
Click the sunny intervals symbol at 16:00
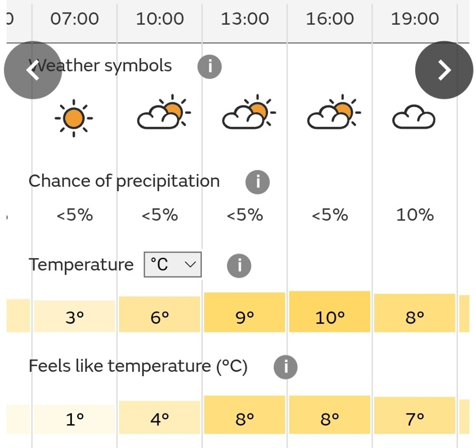click(x=334, y=112)
